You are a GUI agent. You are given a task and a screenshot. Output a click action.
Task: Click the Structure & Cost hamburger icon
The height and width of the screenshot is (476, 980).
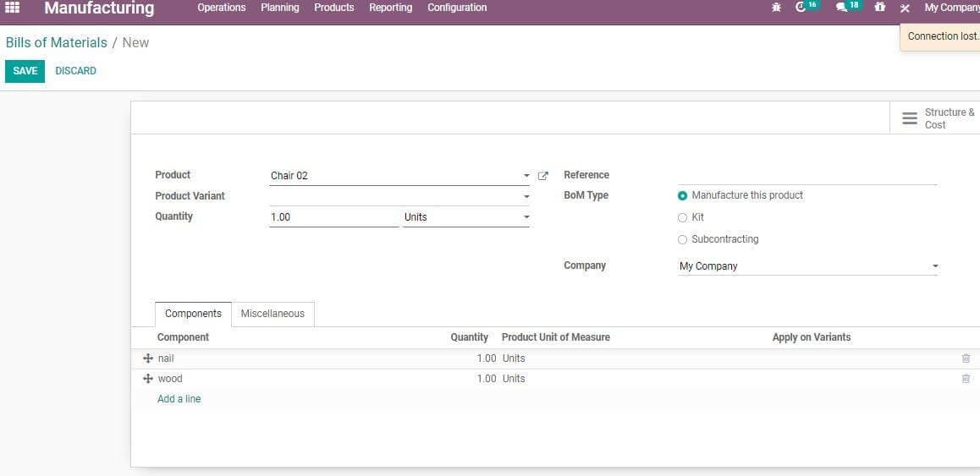tap(910, 118)
